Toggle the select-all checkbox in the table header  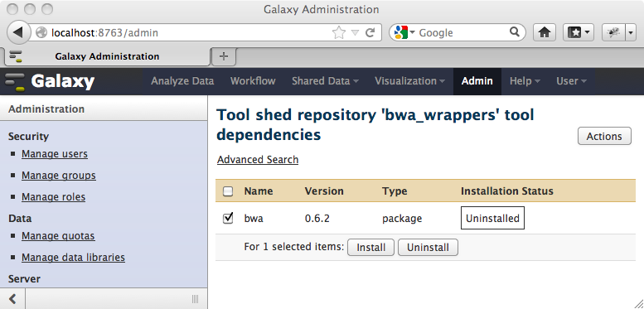[228, 191]
